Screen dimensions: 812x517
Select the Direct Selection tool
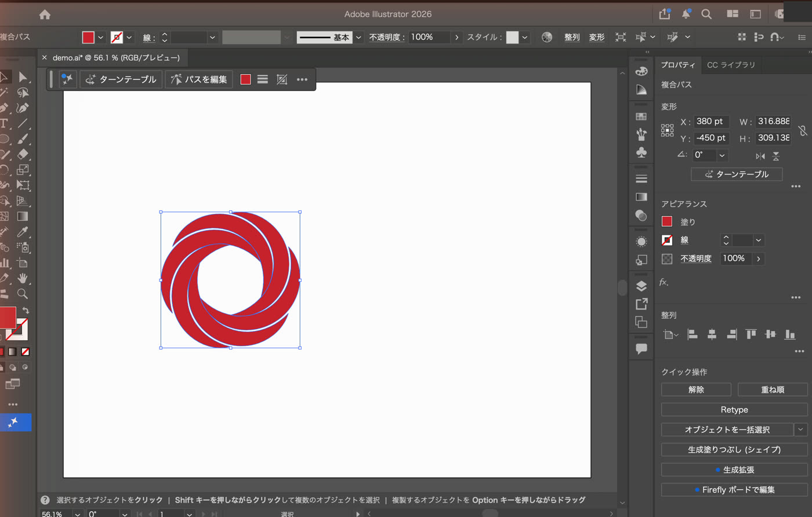click(23, 77)
